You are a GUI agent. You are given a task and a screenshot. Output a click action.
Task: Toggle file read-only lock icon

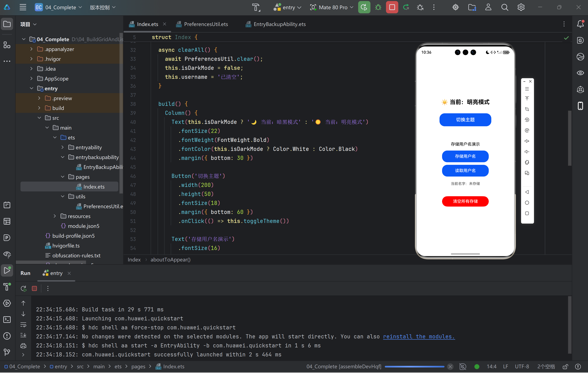pos(565,366)
